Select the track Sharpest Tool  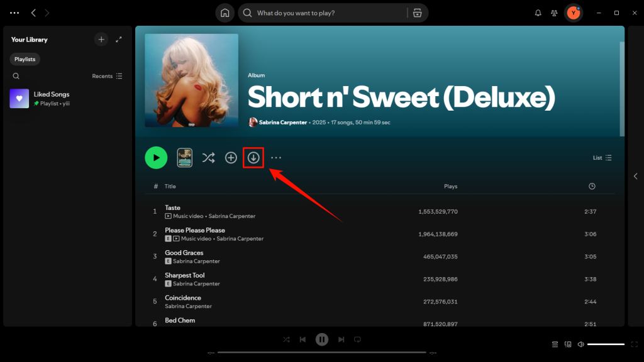(185, 275)
